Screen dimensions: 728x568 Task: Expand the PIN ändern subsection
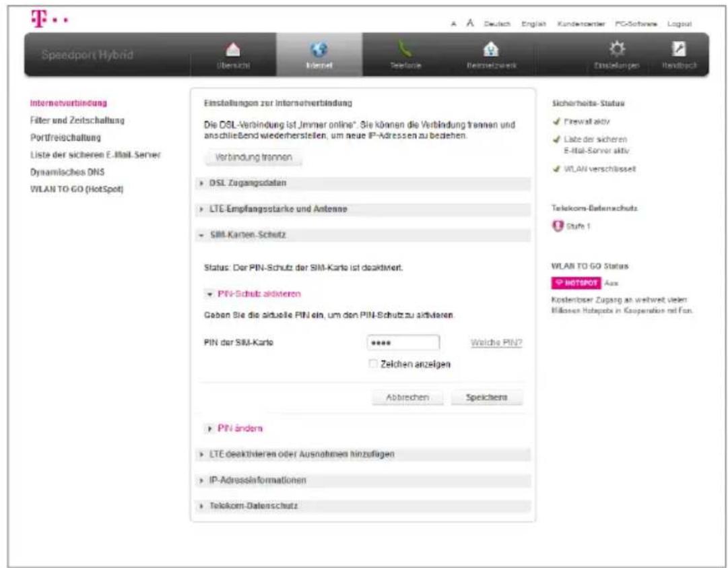point(235,429)
